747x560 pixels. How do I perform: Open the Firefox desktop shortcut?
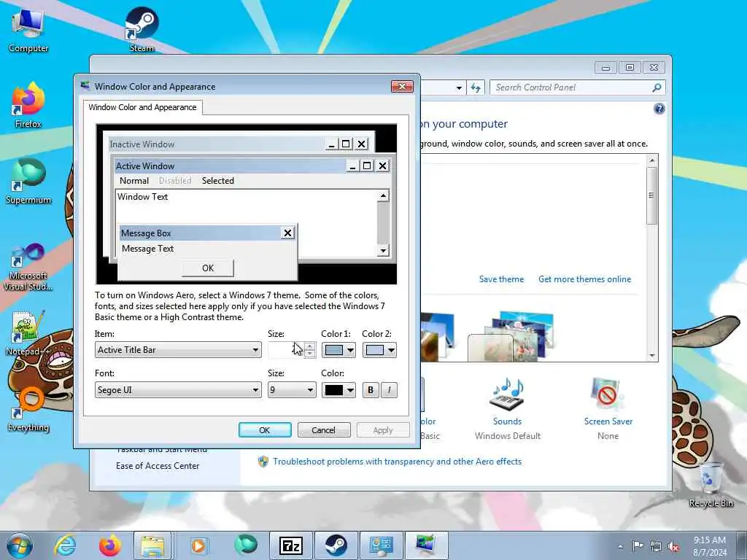(28, 105)
